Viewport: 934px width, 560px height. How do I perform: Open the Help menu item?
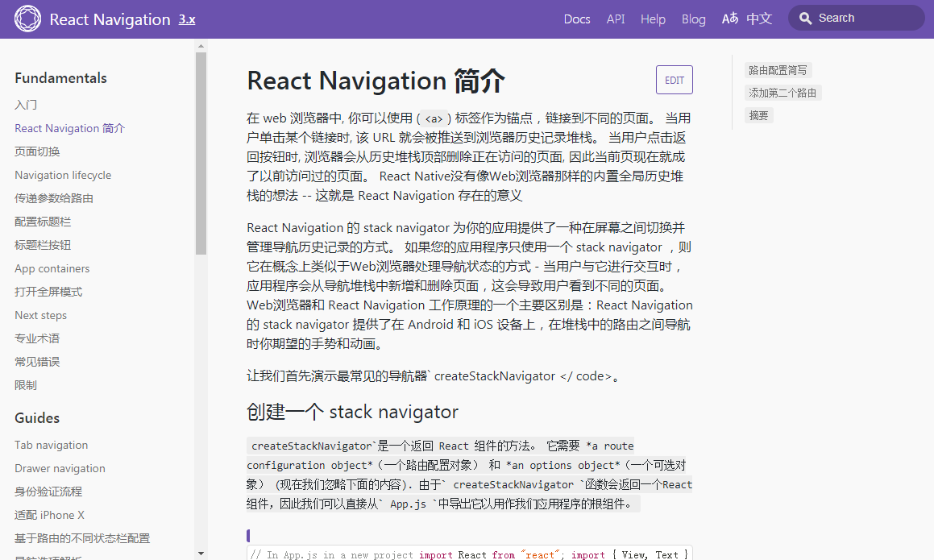pyautogui.click(x=653, y=19)
